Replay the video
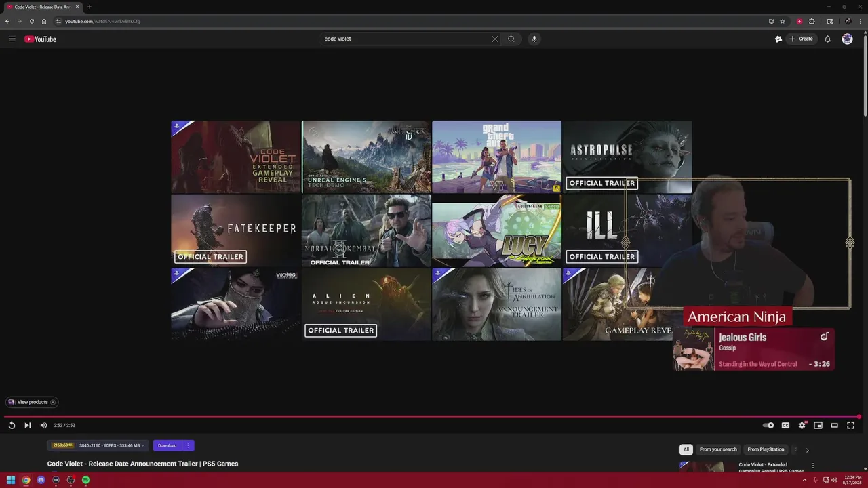Screen dimensions: 868x488 (x=12, y=425)
